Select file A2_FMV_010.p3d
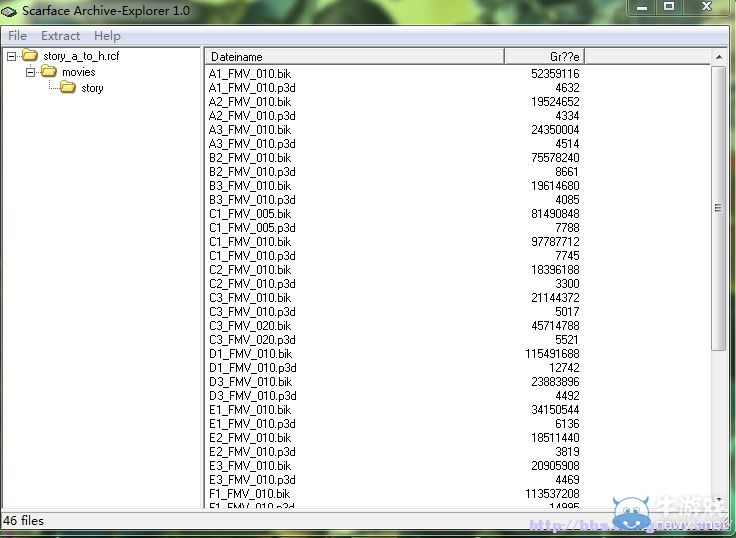This screenshot has height=538, width=736. click(x=252, y=116)
